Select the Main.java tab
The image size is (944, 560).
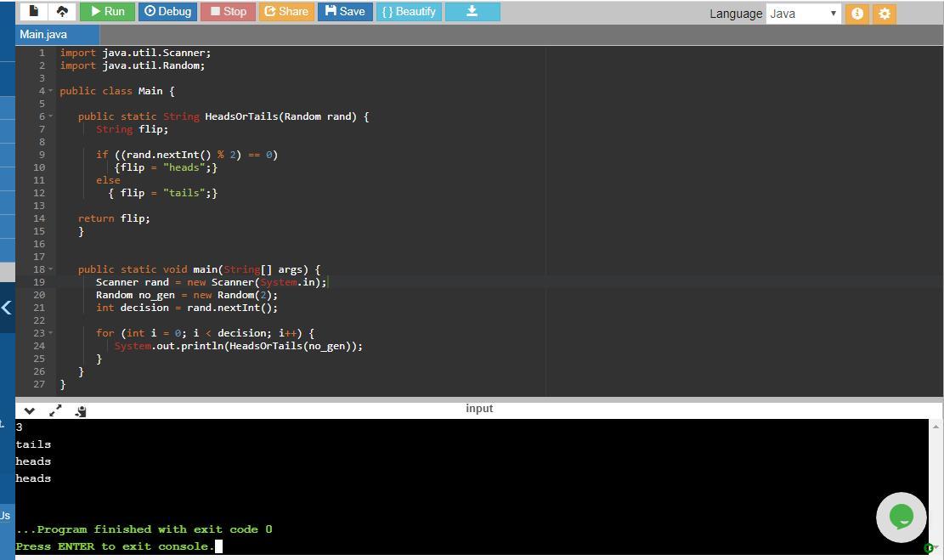44,35
